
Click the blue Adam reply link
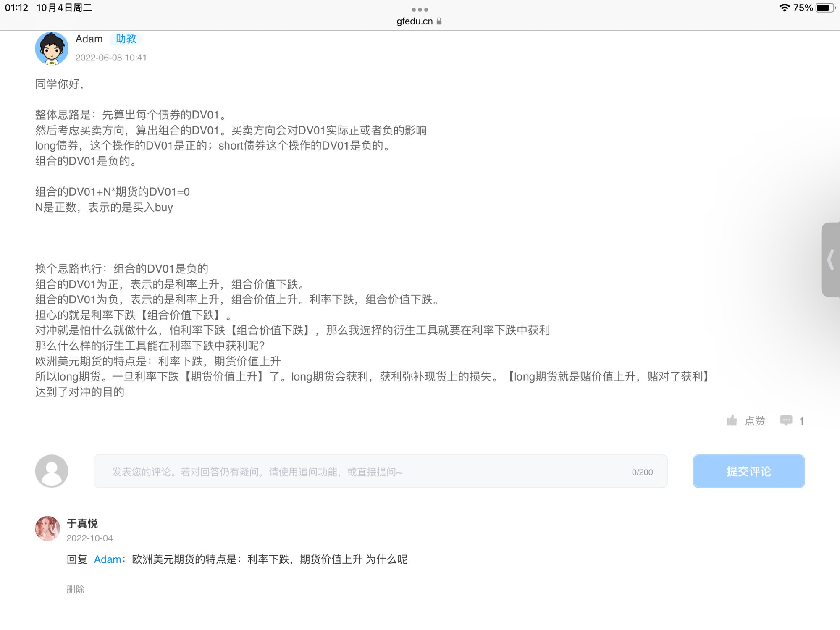pyautogui.click(x=107, y=559)
